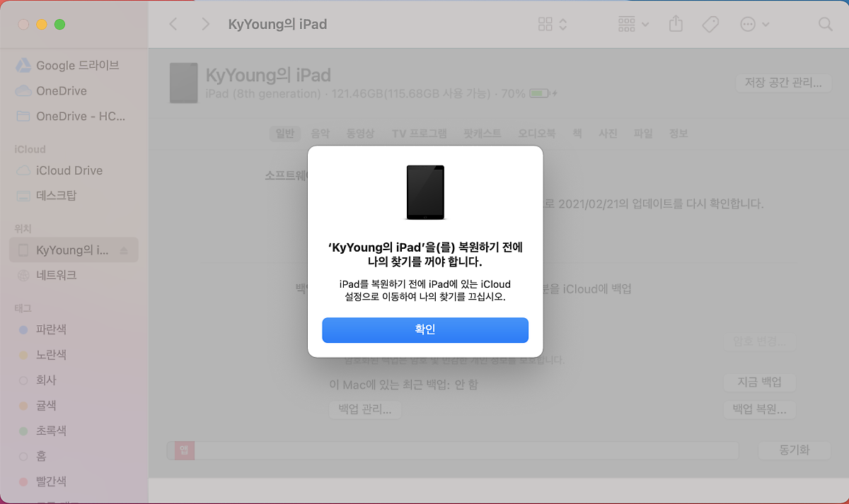
Task: Click the 동기화 button
Action: pyautogui.click(x=794, y=450)
